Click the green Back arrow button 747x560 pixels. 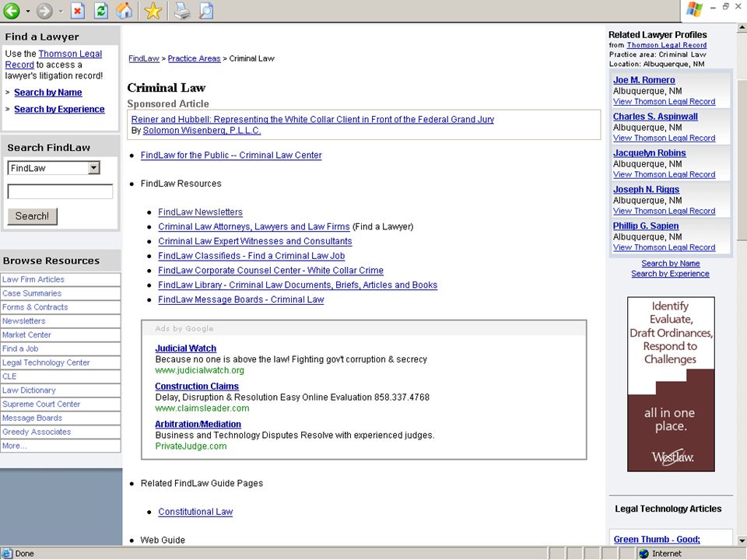pos(12,10)
